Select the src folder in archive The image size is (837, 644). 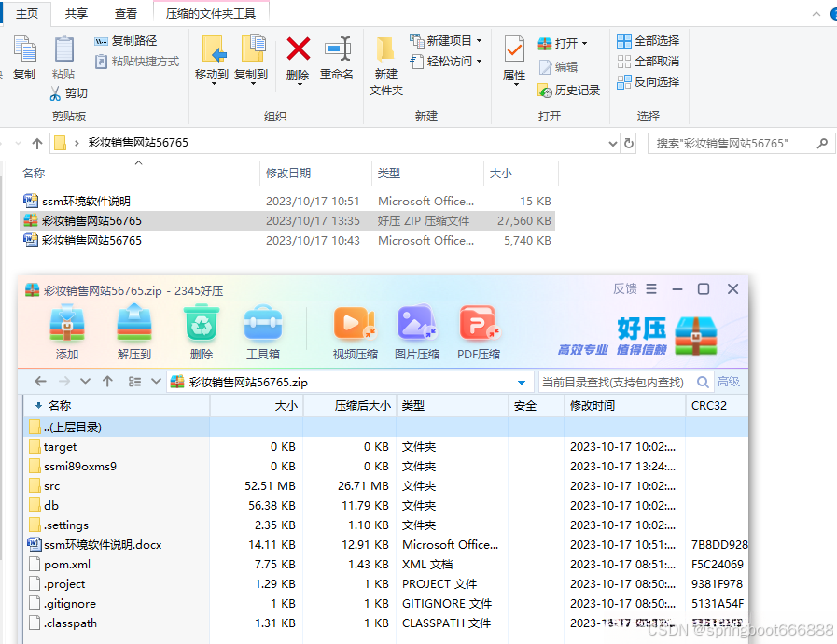coord(386,486)
